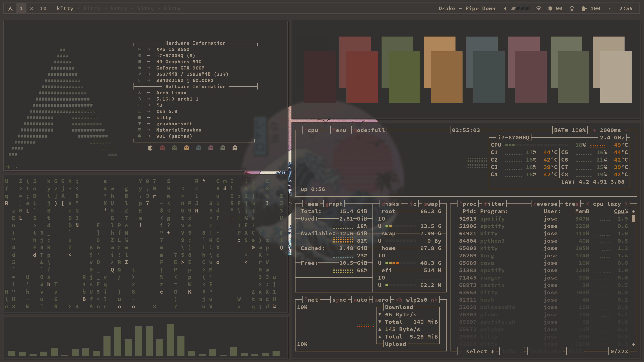This screenshot has width=644, height=362.
Task: Switch to workspace 3
Action: tap(31, 9)
